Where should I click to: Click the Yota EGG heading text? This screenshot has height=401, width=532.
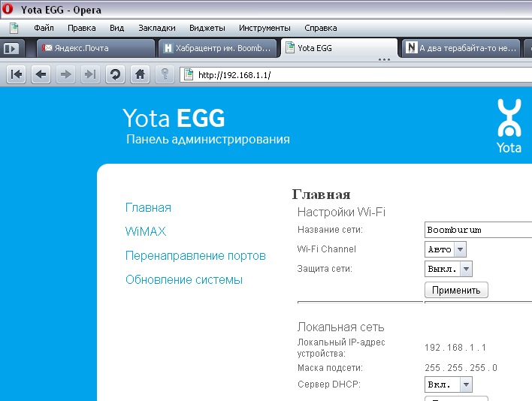click(x=174, y=119)
